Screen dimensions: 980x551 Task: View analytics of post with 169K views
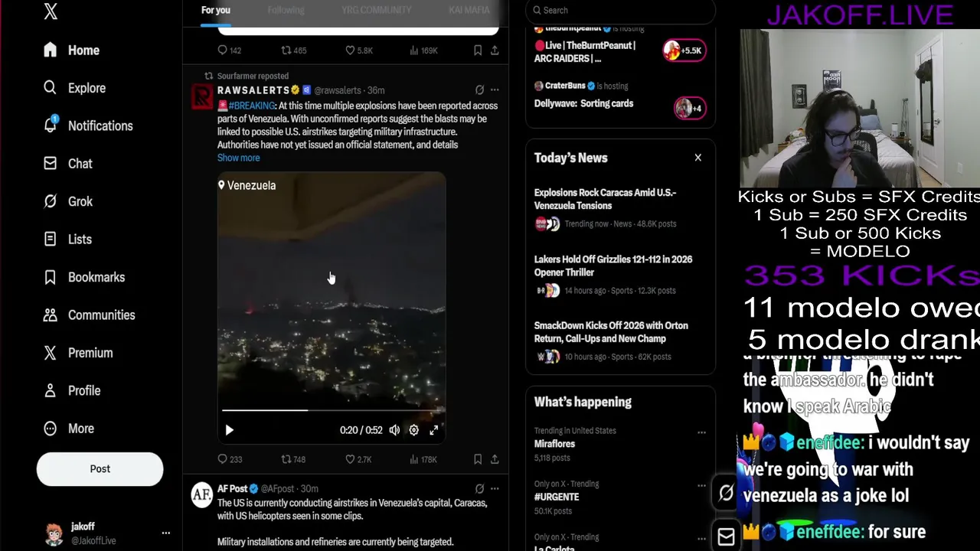423,51
